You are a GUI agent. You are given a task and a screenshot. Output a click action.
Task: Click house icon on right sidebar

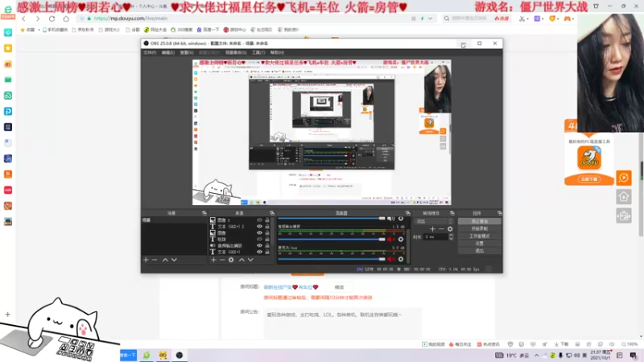tap(623, 197)
